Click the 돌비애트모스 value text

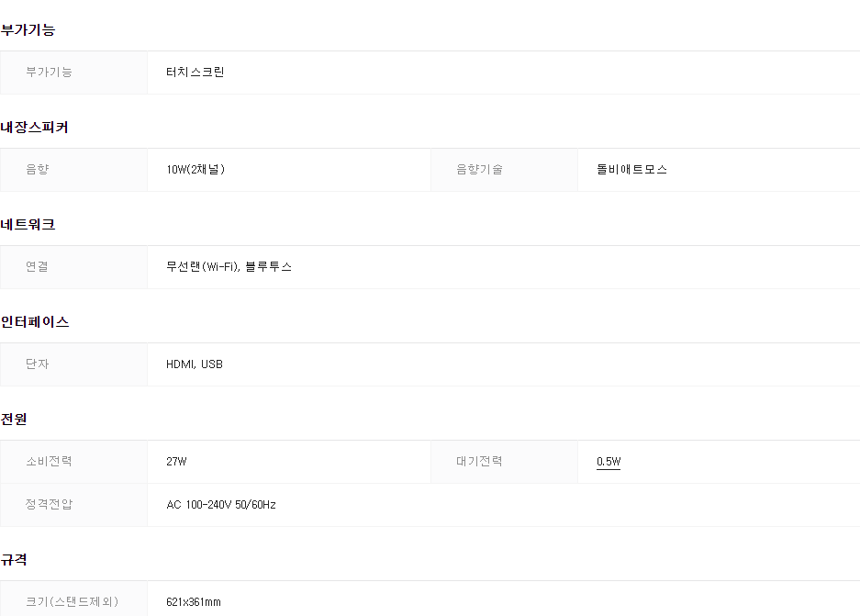(x=631, y=170)
